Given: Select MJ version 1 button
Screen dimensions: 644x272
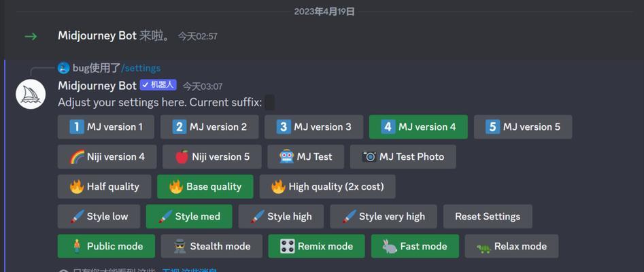Looking at the screenshot, I should tap(106, 127).
